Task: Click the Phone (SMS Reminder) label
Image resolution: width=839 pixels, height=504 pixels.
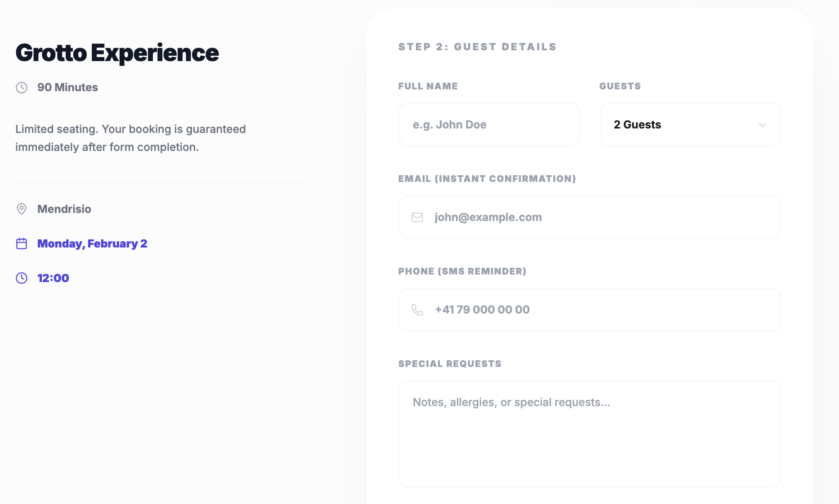Action: tap(462, 271)
